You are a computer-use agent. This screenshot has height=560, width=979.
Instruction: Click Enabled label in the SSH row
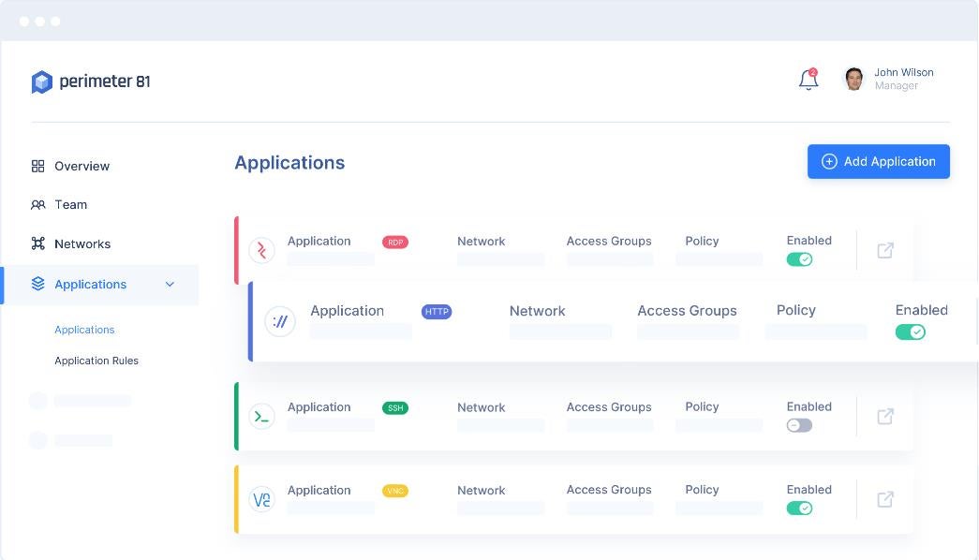(x=809, y=407)
